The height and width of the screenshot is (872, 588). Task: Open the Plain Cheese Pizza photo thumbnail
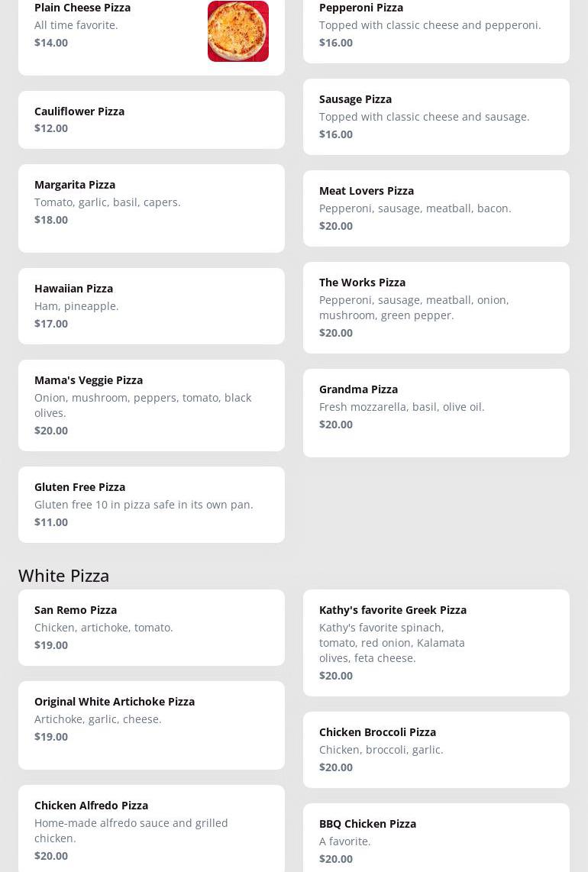tap(237, 31)
